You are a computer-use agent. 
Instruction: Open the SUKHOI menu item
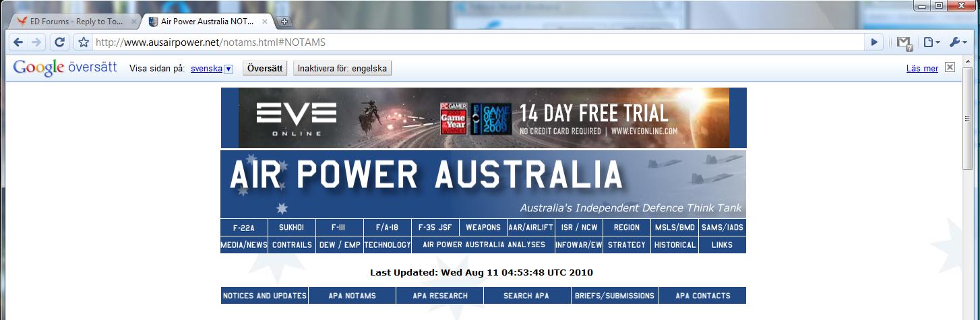click(292, 228)
